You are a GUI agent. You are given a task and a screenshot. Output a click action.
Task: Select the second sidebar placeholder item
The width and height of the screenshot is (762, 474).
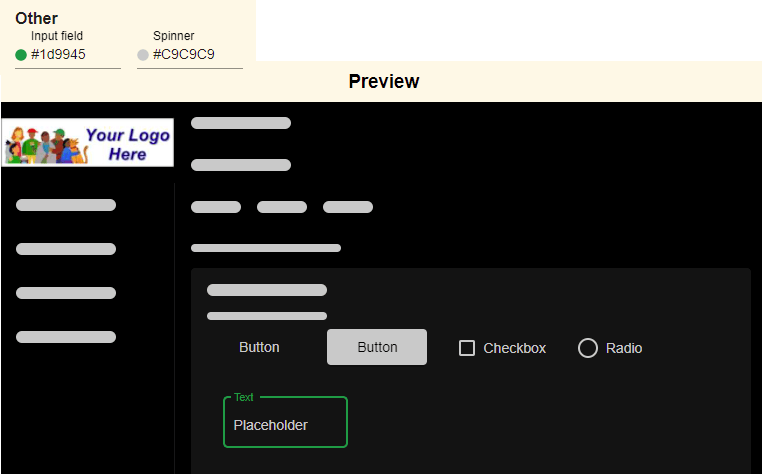pos(66,249)
